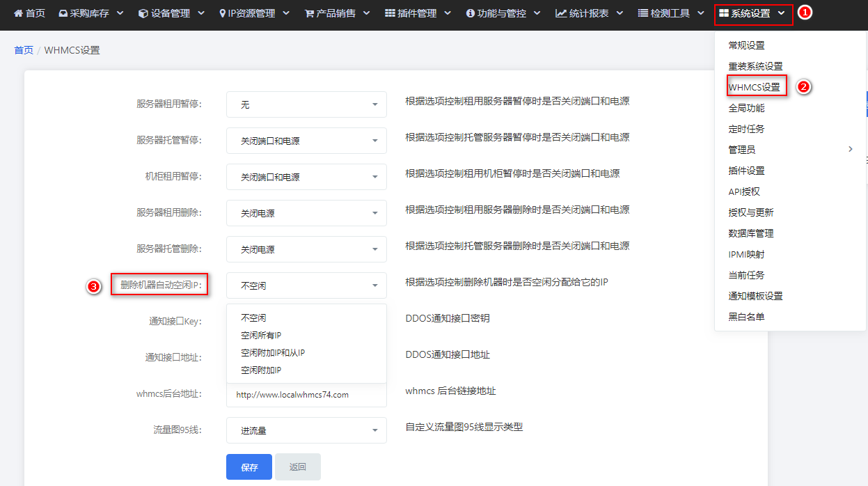Click the blue 保存 button
Image resolution: width=868 pixels, height=486 pixels.
(x=249, y=467)
